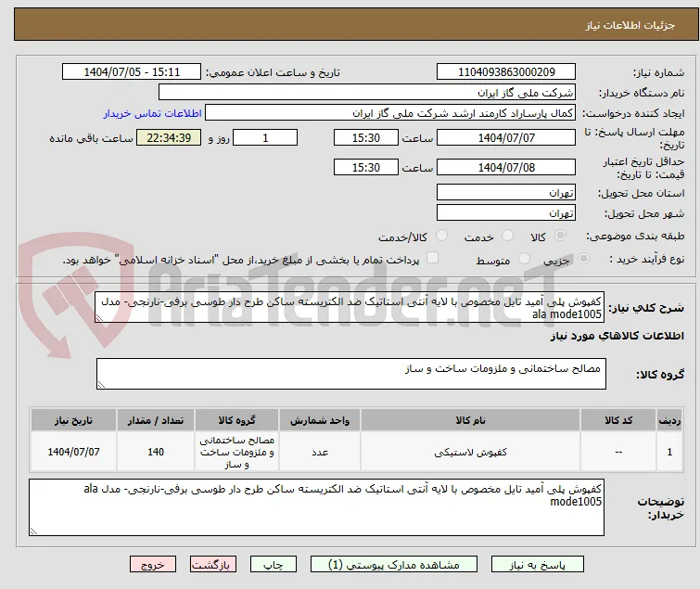Click the کفپوش لاستیکی item name cell
Image resolution: width=700 pixels, height=589 pixels.
click(x=471, y=452)
